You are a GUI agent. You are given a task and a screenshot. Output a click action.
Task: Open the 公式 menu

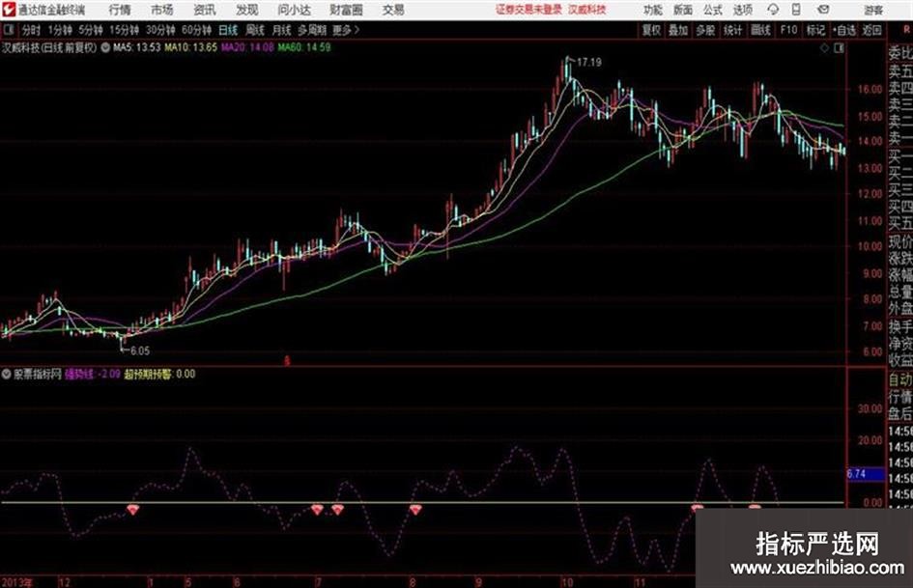click(x=713, y=10)
